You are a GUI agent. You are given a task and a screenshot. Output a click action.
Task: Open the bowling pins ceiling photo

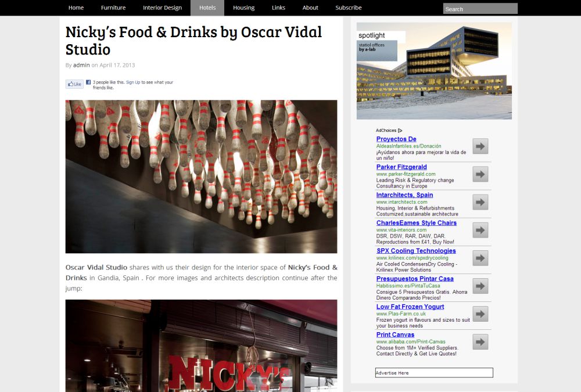(x=201, y=177)
